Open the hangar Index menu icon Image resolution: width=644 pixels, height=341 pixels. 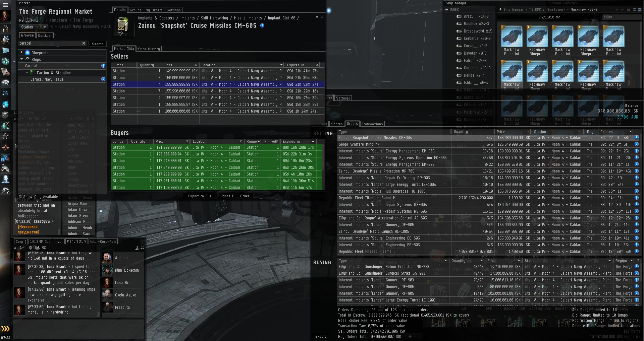(x=447, y=9)
